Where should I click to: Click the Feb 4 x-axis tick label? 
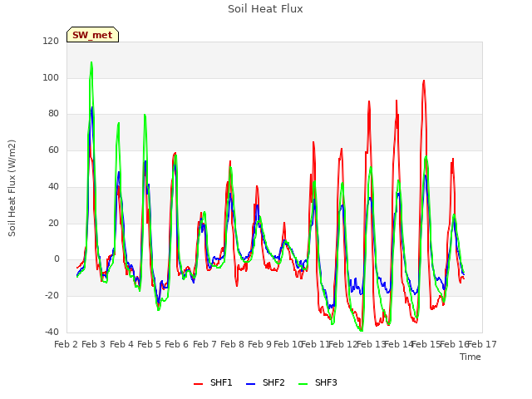coord(121,344)
